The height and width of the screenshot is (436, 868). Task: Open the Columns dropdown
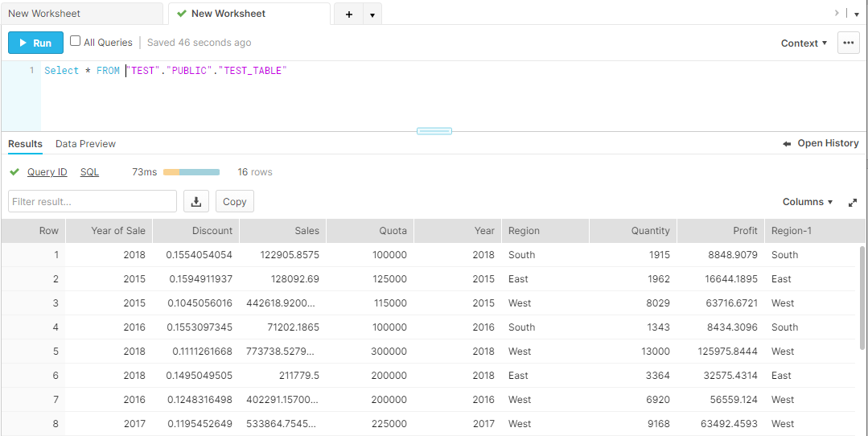coord(808,202)
